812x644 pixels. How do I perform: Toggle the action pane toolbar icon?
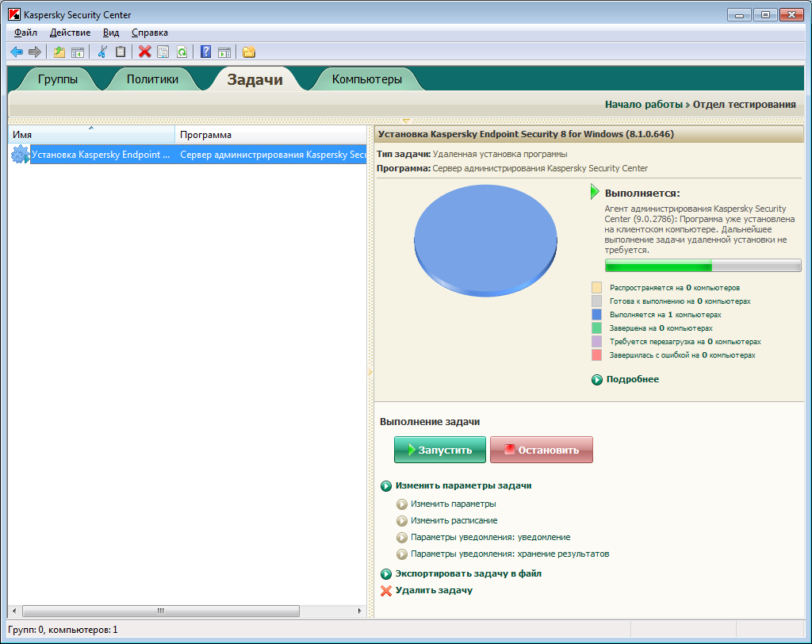(224, 52)
